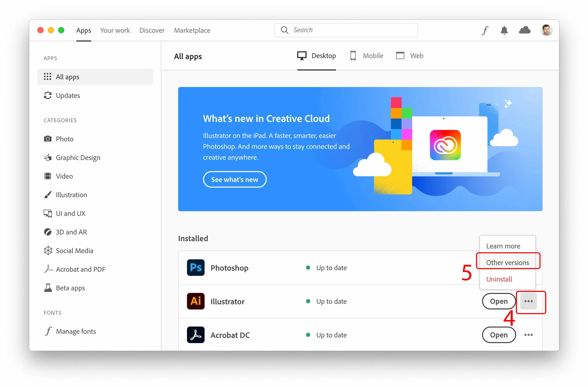Select Learn more menu entry

[x=503, y=246]
